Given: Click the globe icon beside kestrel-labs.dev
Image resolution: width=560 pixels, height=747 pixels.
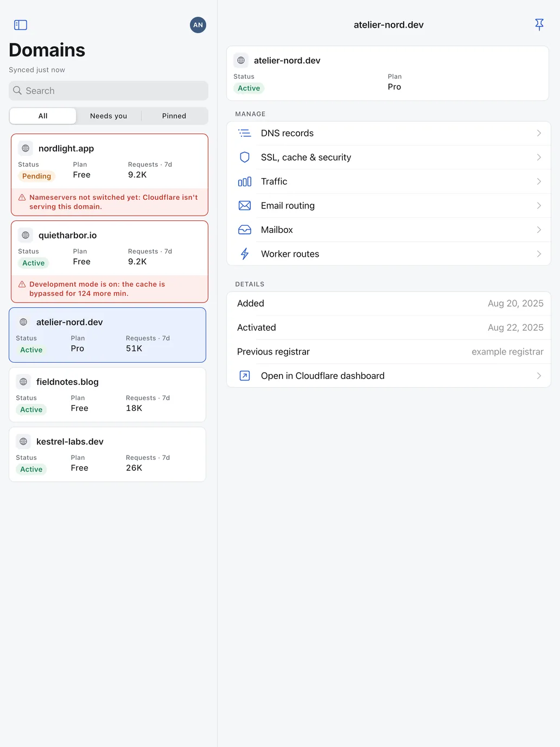Looking at the screenshot, I should [x=23, y=441].
